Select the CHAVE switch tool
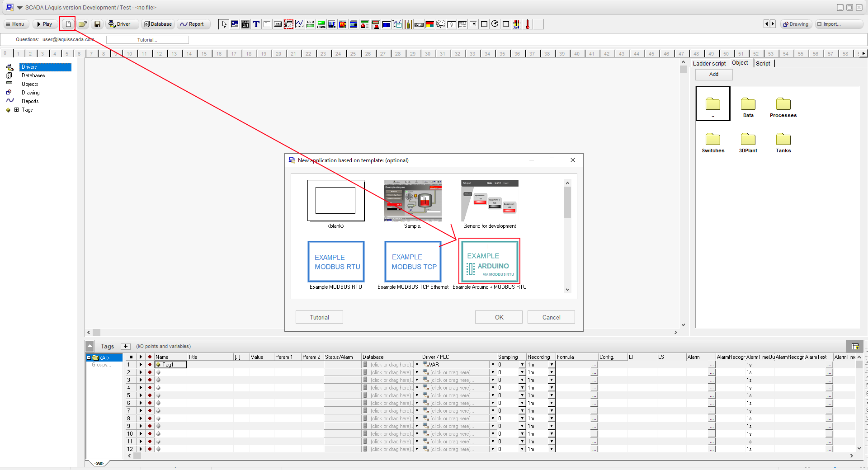This screenshot has width=868, height=470. coord(321,24)
